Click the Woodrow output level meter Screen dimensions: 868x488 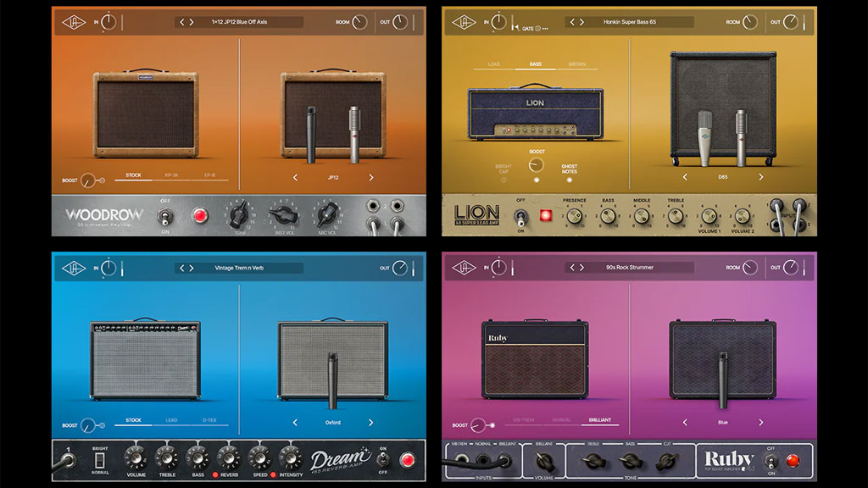[413, 22]
